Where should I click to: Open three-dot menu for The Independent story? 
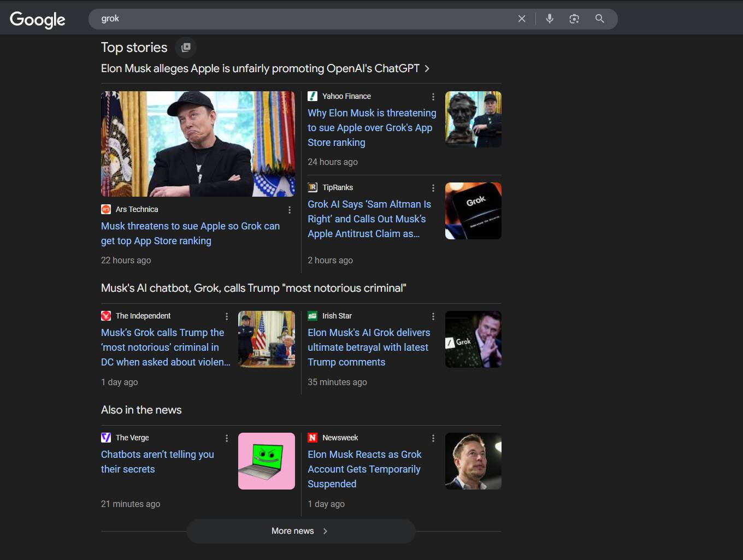[227, 316]
